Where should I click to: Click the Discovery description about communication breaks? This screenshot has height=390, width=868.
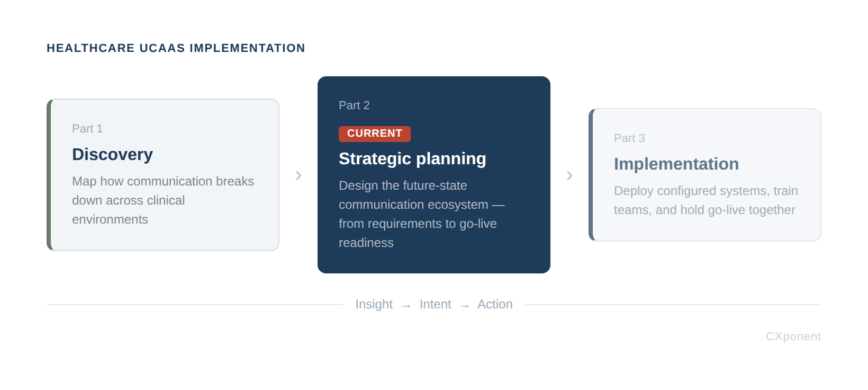[x=163, y=200]
